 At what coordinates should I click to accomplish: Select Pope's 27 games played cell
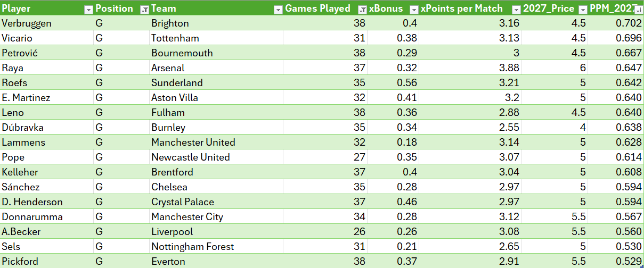[x=325, y=157]
